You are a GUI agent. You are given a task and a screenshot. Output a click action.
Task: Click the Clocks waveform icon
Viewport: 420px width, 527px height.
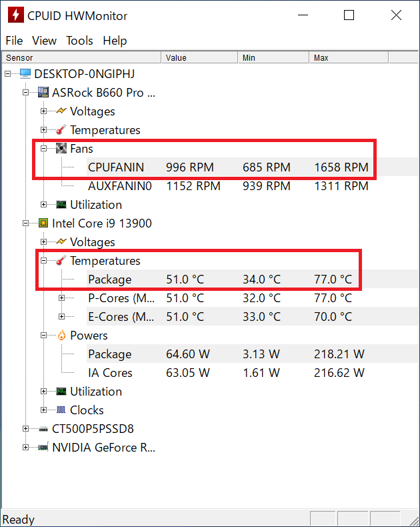coord(61,410)
